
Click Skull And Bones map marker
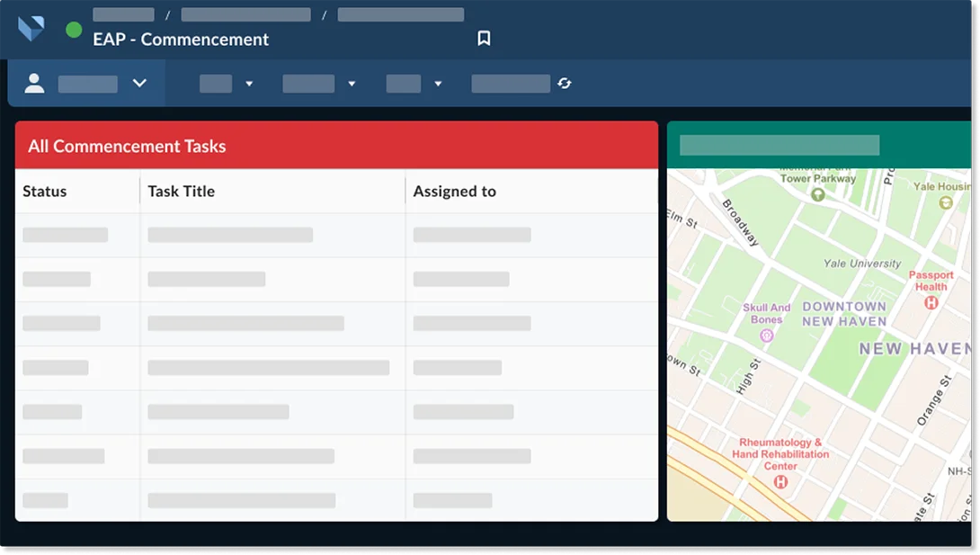pyautogui.click(x=766, y=336)
